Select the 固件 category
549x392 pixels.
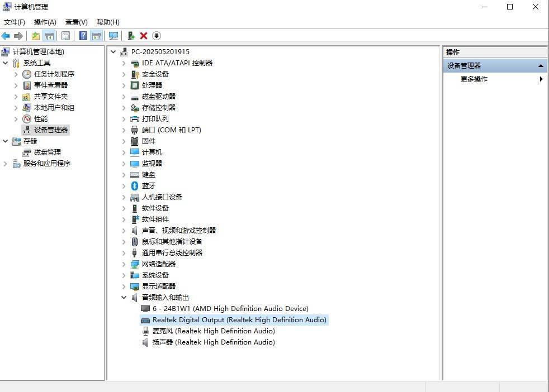149,141
